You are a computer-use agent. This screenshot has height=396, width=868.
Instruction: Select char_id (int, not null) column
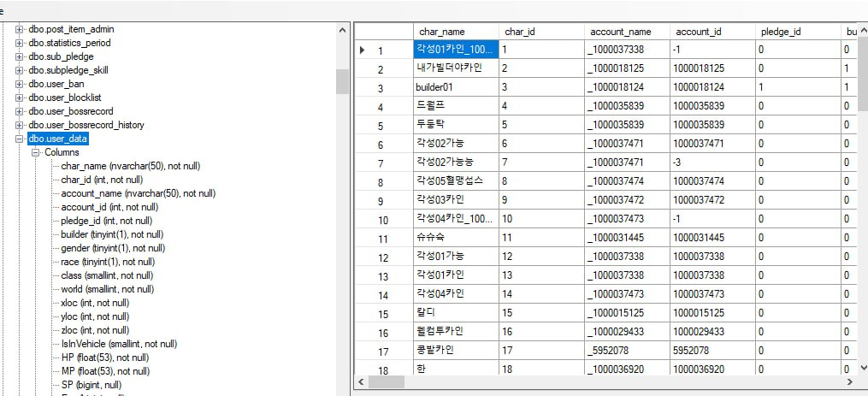(102, 180)
